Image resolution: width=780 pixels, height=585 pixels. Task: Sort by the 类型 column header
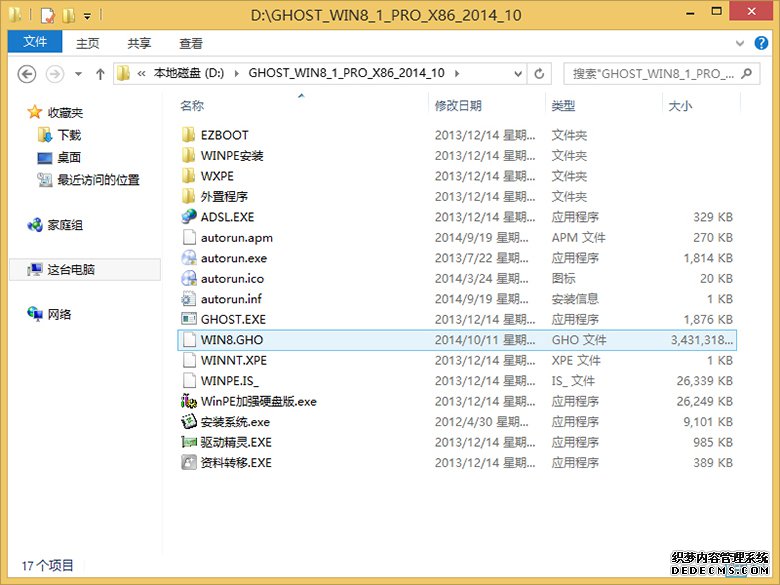coord(564,105)
